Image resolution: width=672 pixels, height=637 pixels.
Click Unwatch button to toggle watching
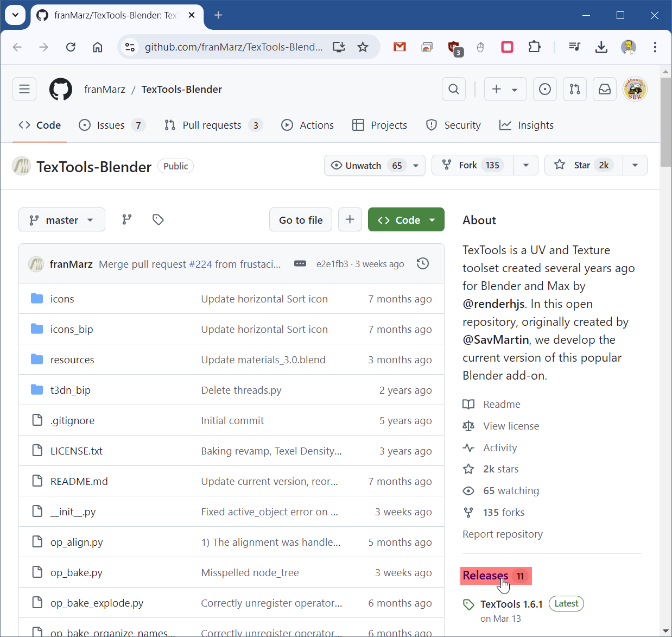[366, 165]
